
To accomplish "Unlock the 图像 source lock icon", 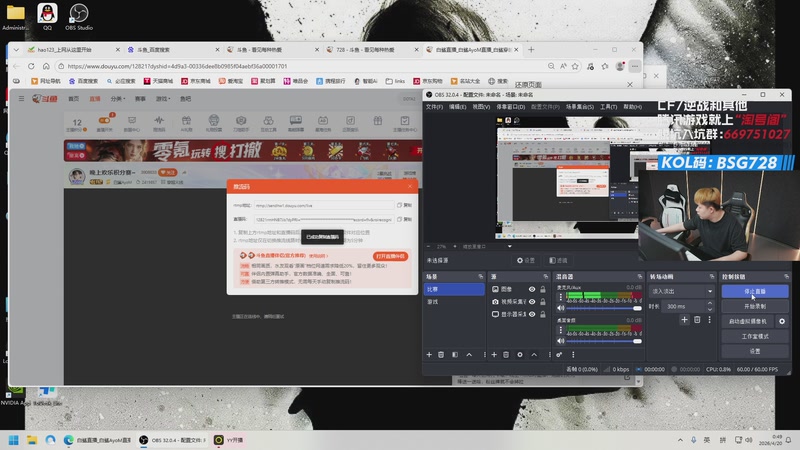I will pos(543,289).
